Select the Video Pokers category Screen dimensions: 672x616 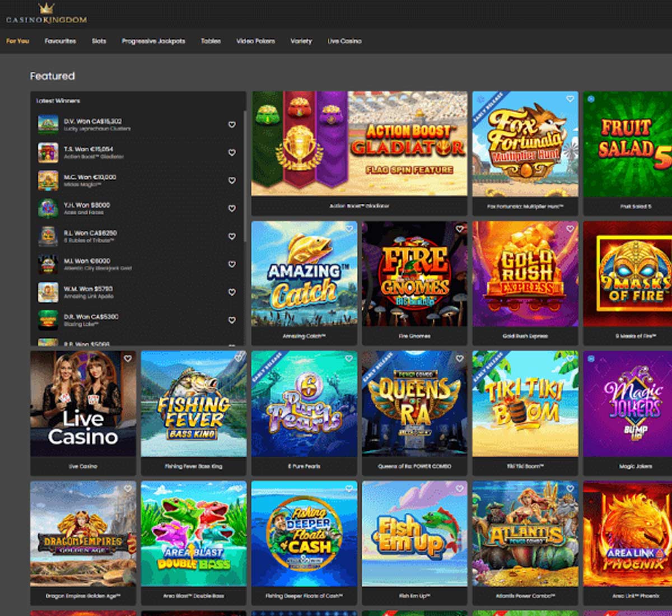pyautogui.click(x=256, y=41)
